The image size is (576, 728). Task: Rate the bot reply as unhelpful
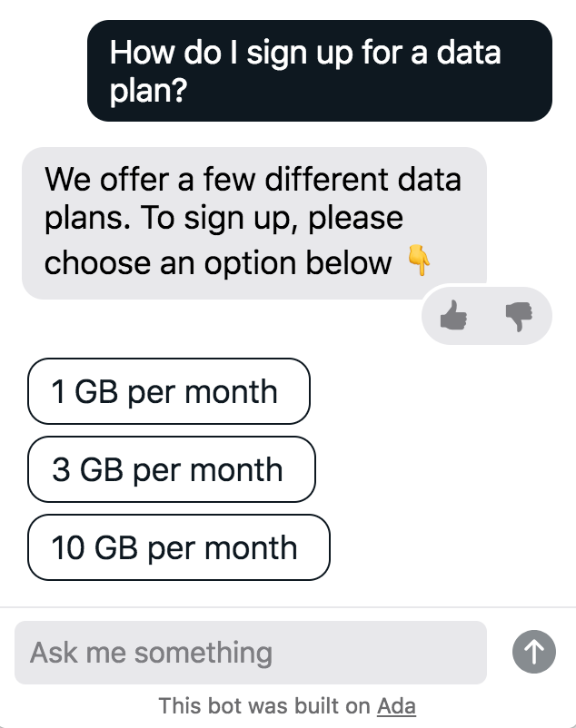point(519,316)
